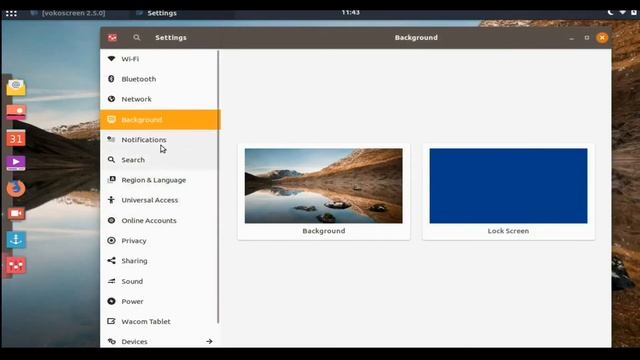
Task: Select Region & Language in sidebar
Action: [x=159, y=180]
